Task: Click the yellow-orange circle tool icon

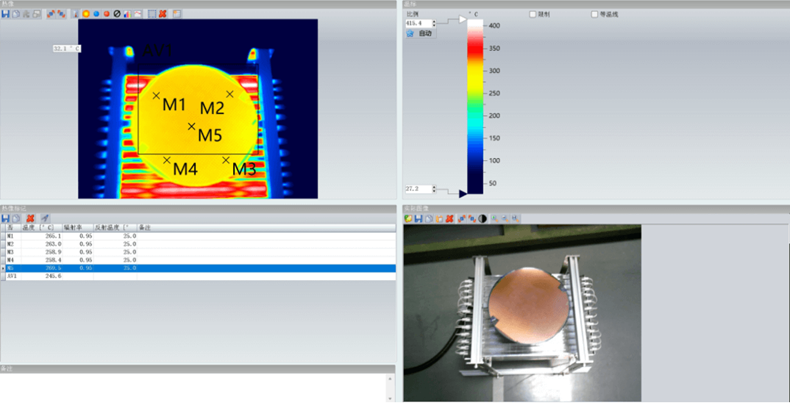Action: pos(85,14)
